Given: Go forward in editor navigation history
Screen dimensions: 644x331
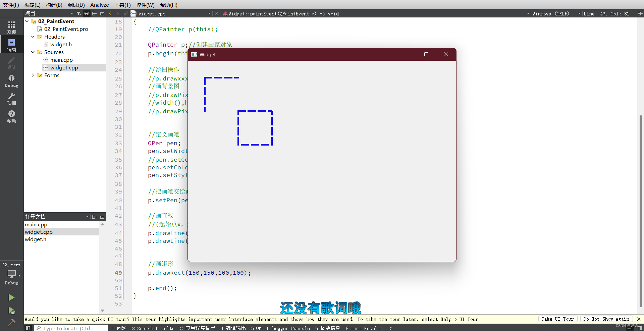Looking at the screenshot, I should (117, 13).
